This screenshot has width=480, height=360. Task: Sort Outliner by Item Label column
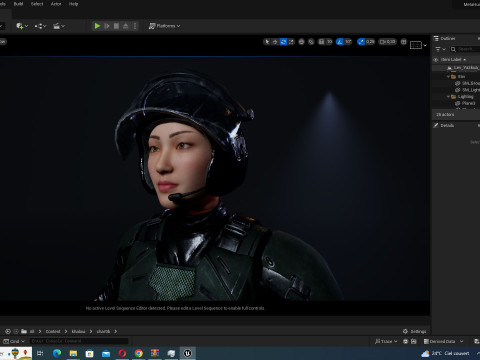tap(453, 60)
